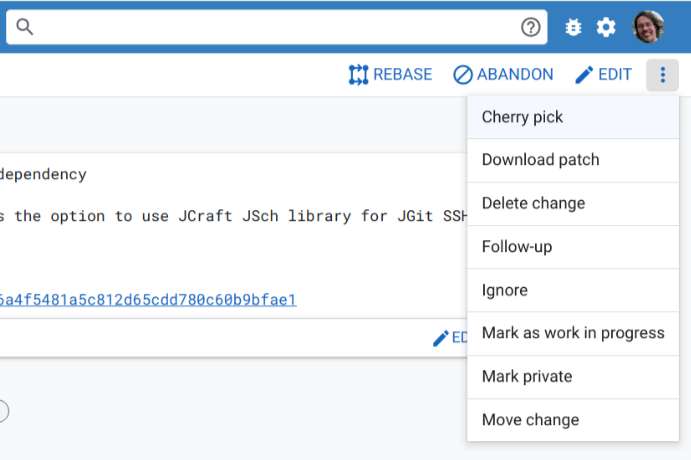Toggle the three-dot more actions menu
Viewport: 691px width, 460px height.
[x=662, y=75]
